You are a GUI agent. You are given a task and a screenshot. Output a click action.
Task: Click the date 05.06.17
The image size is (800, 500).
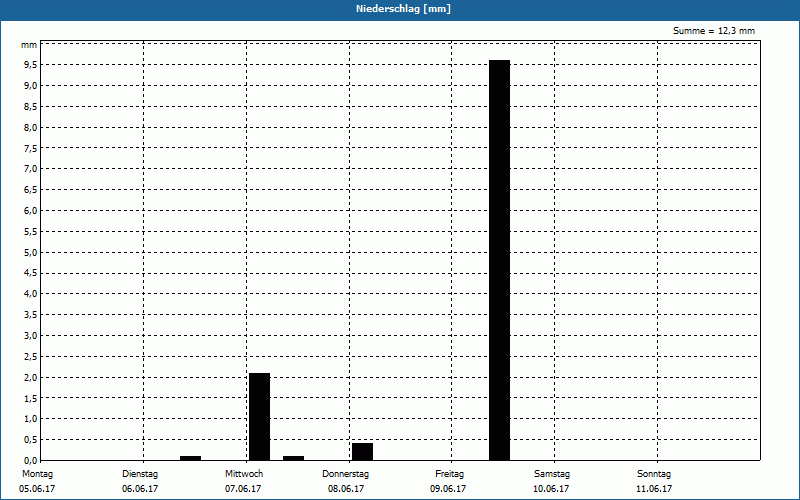(37, 489)
